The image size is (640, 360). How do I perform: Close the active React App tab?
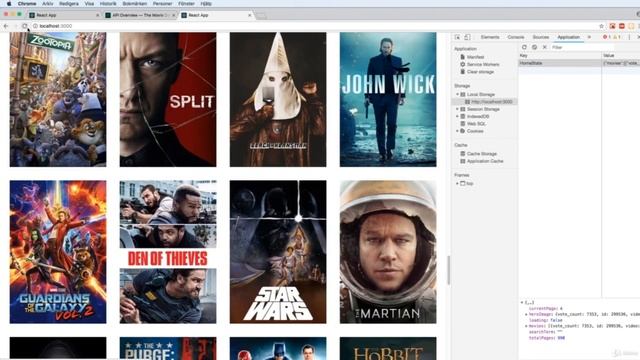pyautogui.click(x=250, y=15)
